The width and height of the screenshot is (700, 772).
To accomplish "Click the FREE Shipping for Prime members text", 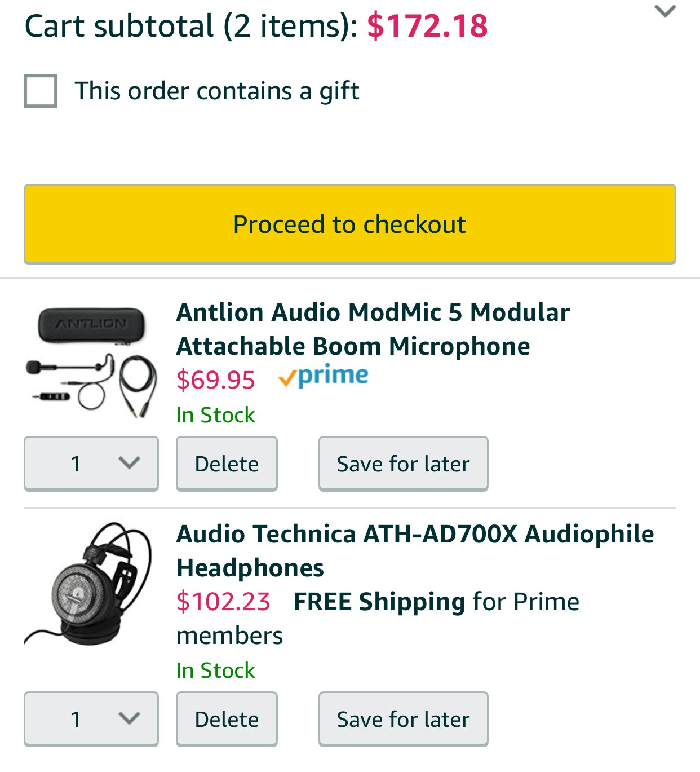I will tap(436, 602).
